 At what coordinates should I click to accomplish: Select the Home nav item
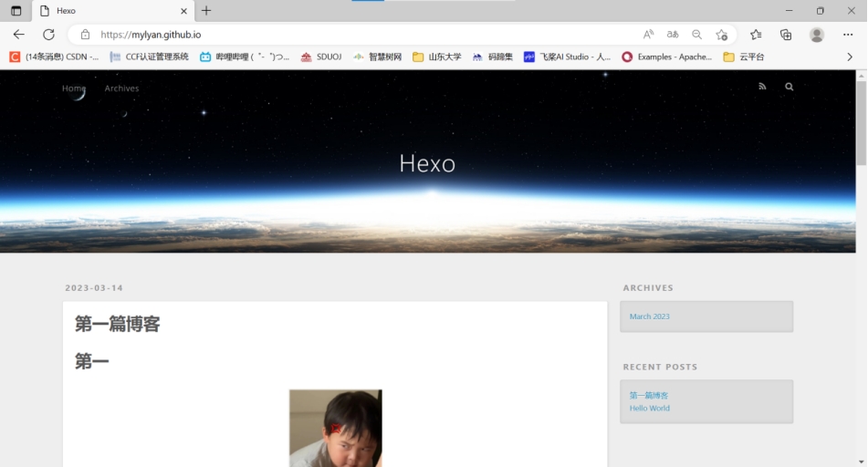(x=73, y=88)
